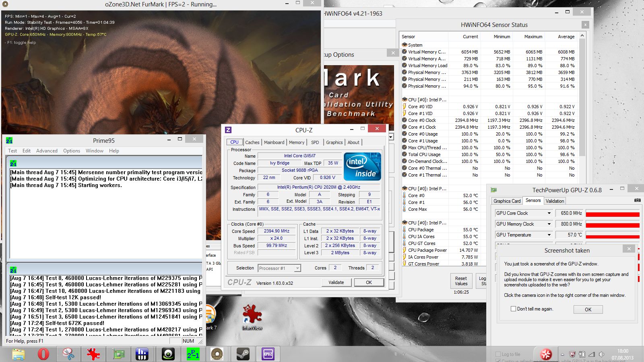Open the Test menu in Prime95
The image size is (644, 362).
12,151
